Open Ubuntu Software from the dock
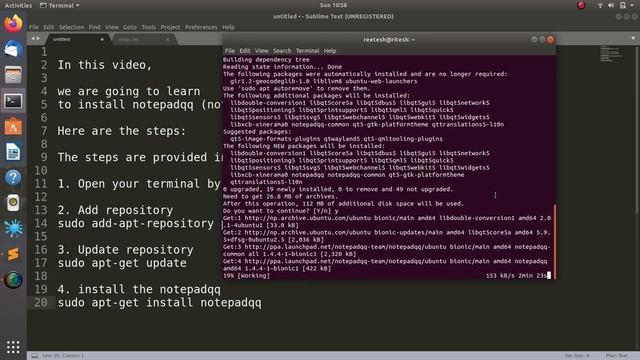The height and width of the screenshot is (360, 640). tap(13, 127)
